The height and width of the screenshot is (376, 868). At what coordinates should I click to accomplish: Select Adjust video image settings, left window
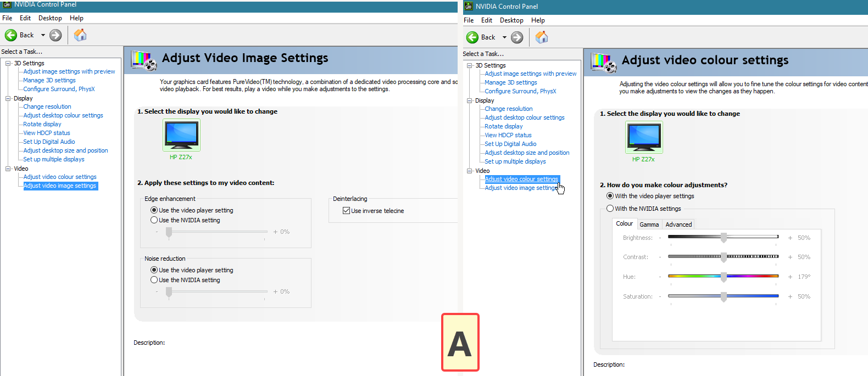pos(60,186)
